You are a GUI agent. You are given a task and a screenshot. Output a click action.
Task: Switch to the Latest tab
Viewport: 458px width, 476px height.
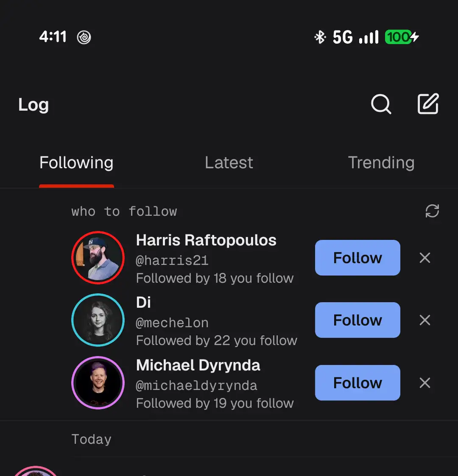tap(229, 162)
